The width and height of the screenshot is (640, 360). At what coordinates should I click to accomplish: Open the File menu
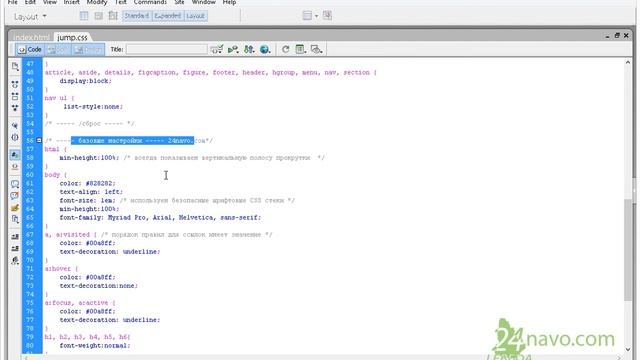pos(13,2)
